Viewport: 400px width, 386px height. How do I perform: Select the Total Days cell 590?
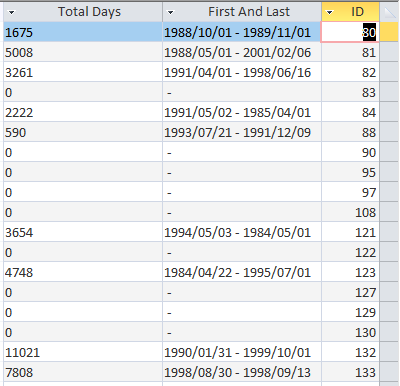[83, 132]
